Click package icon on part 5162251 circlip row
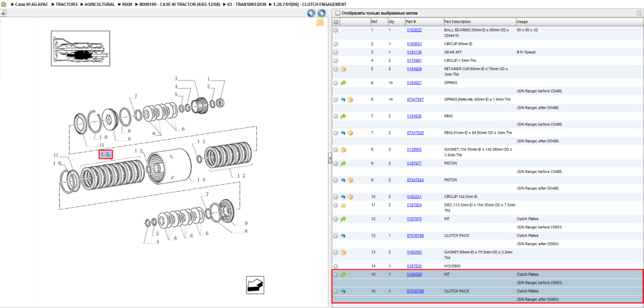The width and height of the screenshot is (644, 308). pyautogui.click(x=350, y=197)
